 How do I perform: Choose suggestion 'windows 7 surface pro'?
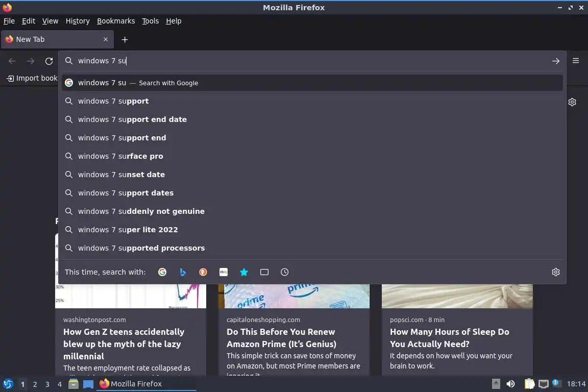[312, 156]
